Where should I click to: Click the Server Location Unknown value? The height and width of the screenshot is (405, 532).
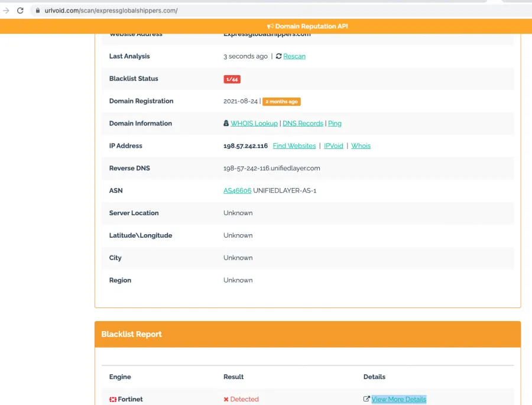pyautogui.click(x=238, y=213)
